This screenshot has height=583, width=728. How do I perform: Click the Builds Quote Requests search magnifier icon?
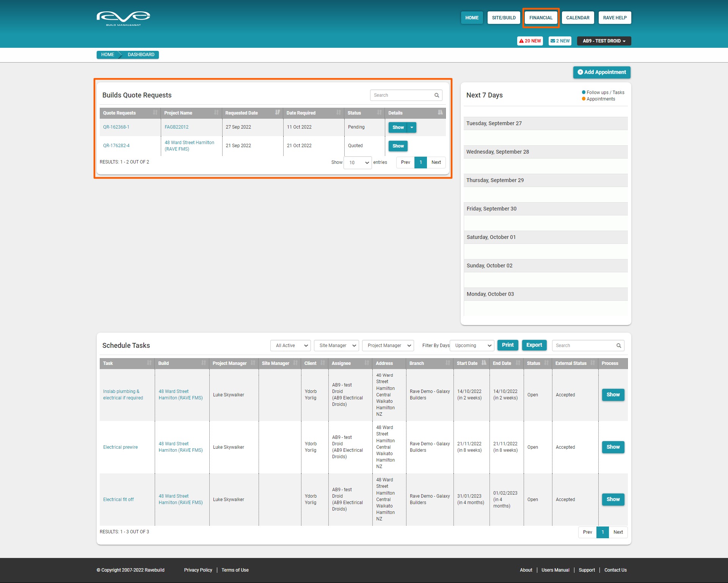click(437, 95)
